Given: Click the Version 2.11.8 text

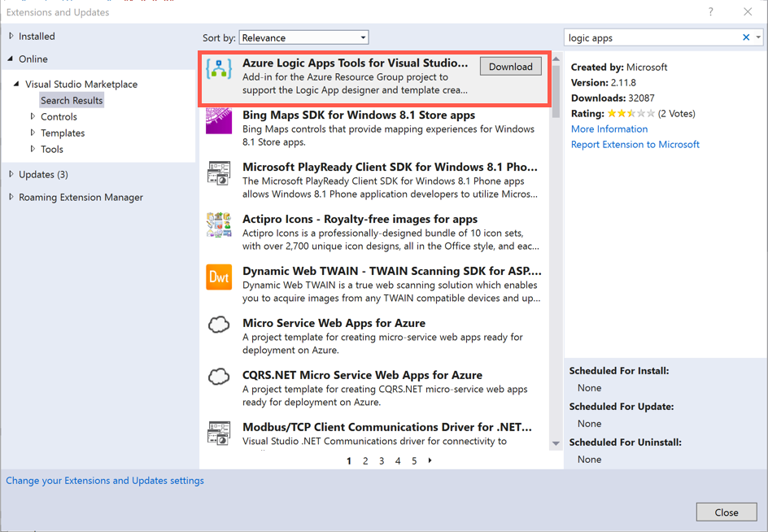Looking at the screenshot, I should (x=604, y=83).
